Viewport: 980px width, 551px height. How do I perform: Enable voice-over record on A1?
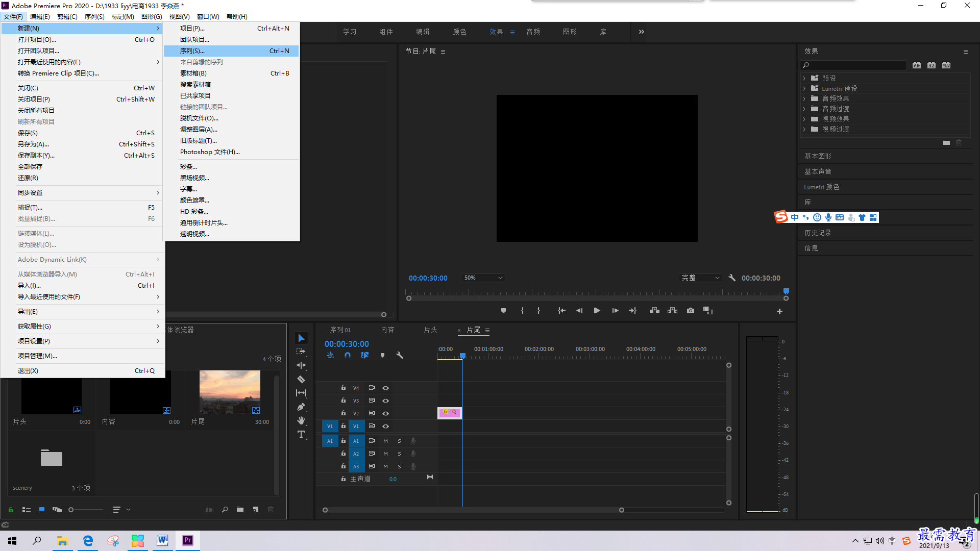point(413,441)
